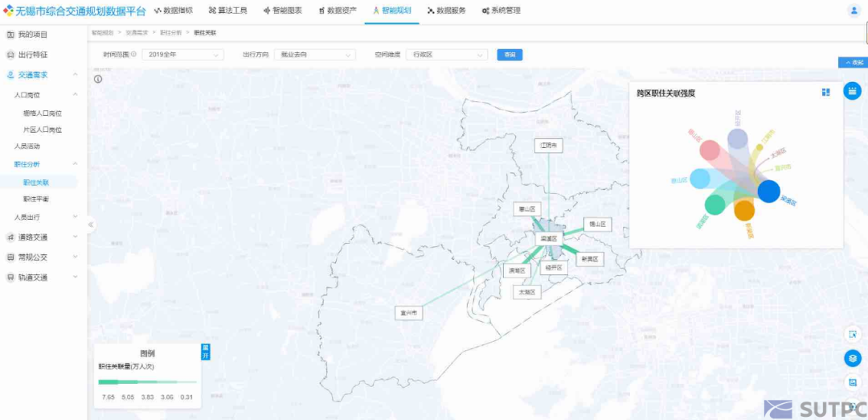The height and width of the screenshot is (420, 868).
Task: Click the 收起 collapse button
Action: pos(853,63)
